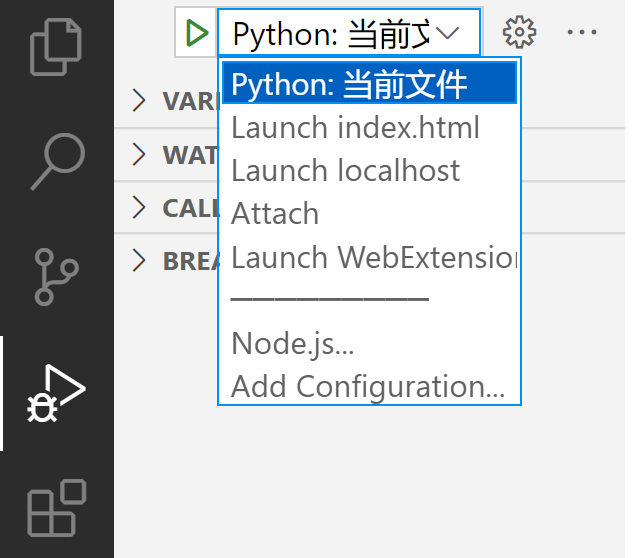Select Launch WebExtension configuration
This screenshot has width=633, height=558.
tap(369, 256)
